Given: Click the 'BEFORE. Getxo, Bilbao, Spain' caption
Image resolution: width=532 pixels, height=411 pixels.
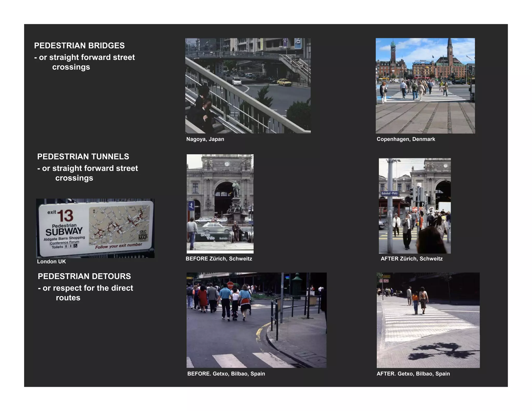Looking at the screenshot, I should point(226,374).
